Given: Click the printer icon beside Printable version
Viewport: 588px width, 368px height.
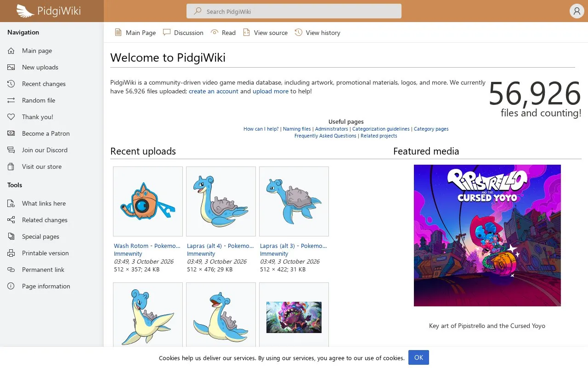Looking at the screenshot, I should [11, 253].
